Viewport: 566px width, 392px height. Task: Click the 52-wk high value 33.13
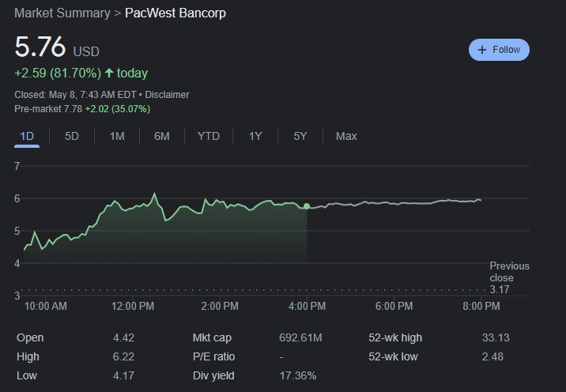click(x=496, y=337)
